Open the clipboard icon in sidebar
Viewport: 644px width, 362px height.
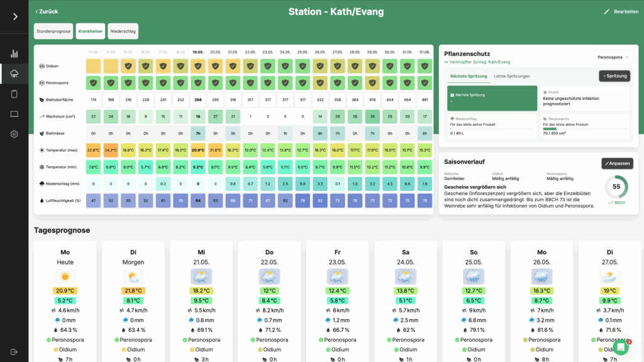click(x=14, y=94)
